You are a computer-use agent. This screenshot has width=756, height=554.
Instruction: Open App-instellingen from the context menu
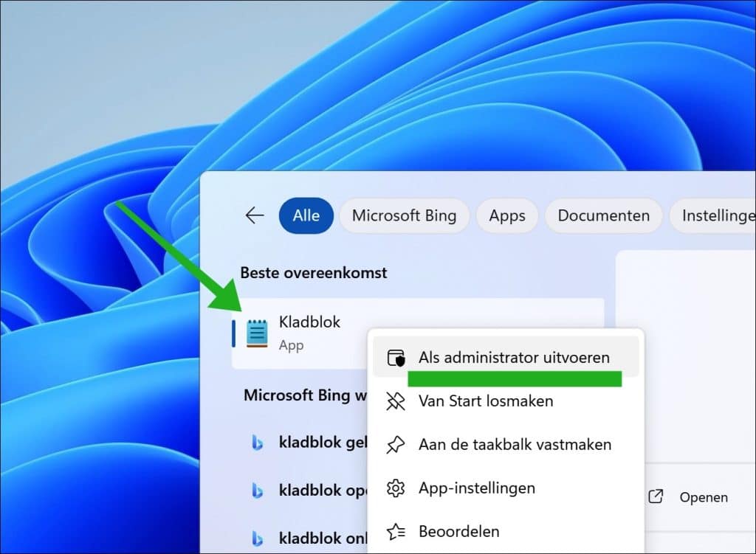(x=506, y=488)
